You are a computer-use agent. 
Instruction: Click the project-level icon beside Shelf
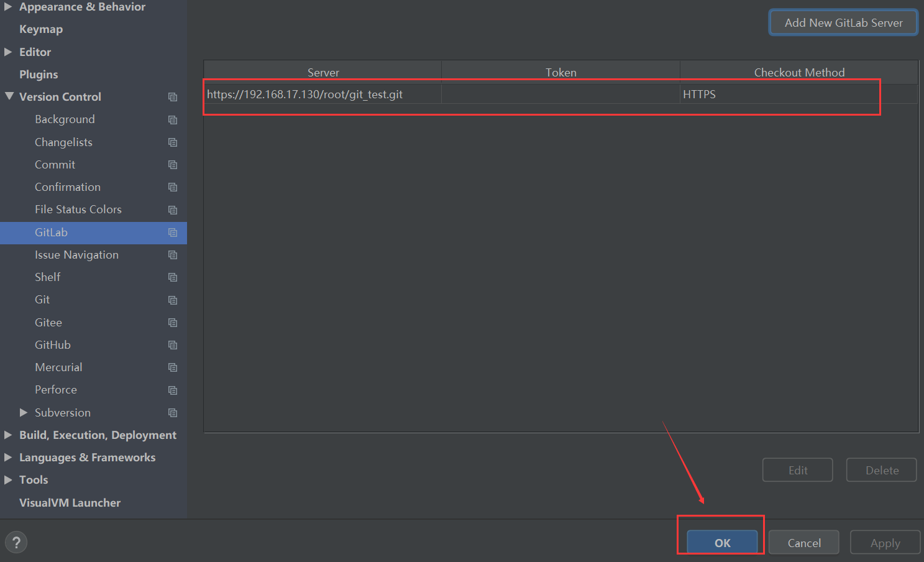tap(173, 277)
